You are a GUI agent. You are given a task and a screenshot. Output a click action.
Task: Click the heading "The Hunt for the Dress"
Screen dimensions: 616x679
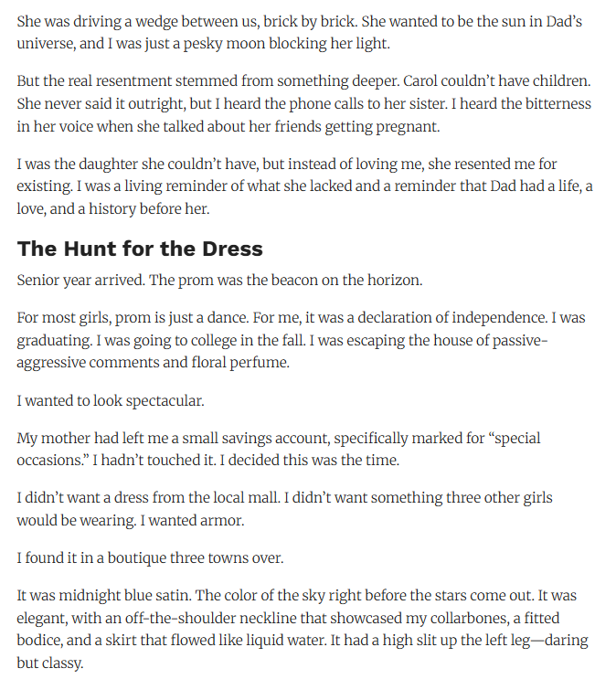[x=140, y=249]
